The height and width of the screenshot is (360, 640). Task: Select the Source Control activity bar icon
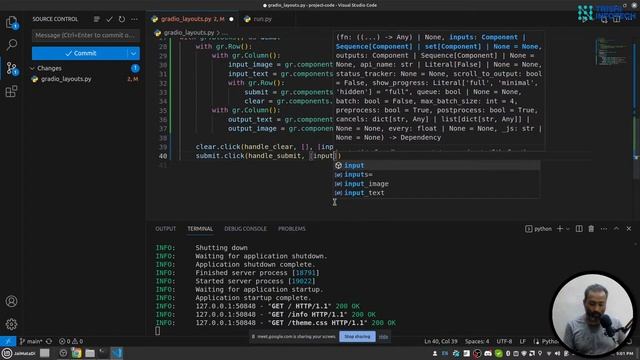(11, 68)
